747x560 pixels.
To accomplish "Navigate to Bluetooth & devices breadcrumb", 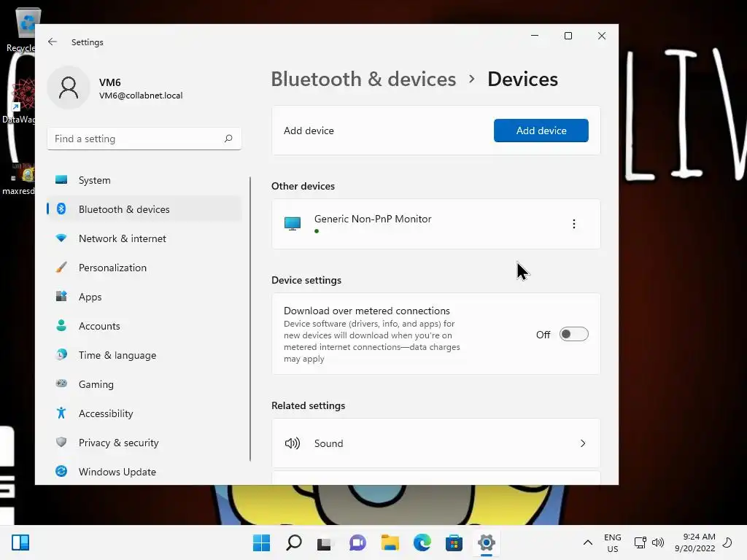I will click(363, 79).
